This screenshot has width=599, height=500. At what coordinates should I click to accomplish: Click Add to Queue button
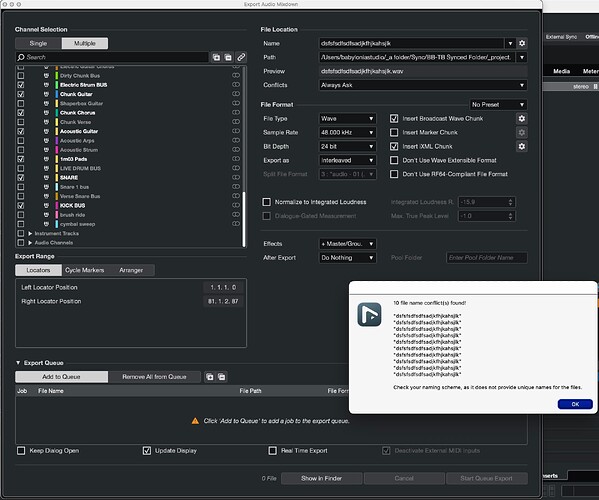click(61, 377)
